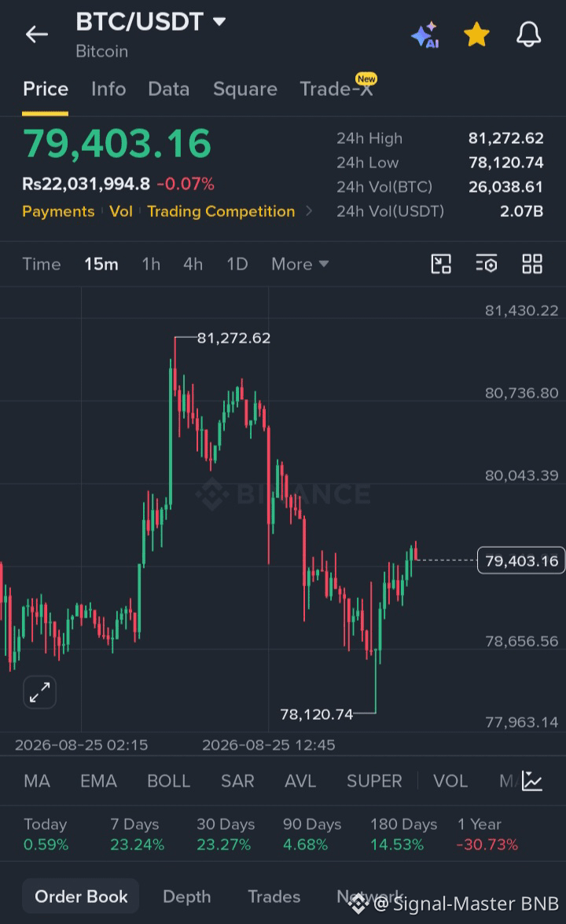Toggle the SAR indicator
The height and width of the screenshot is (924, 566).
tap(237, 781)
